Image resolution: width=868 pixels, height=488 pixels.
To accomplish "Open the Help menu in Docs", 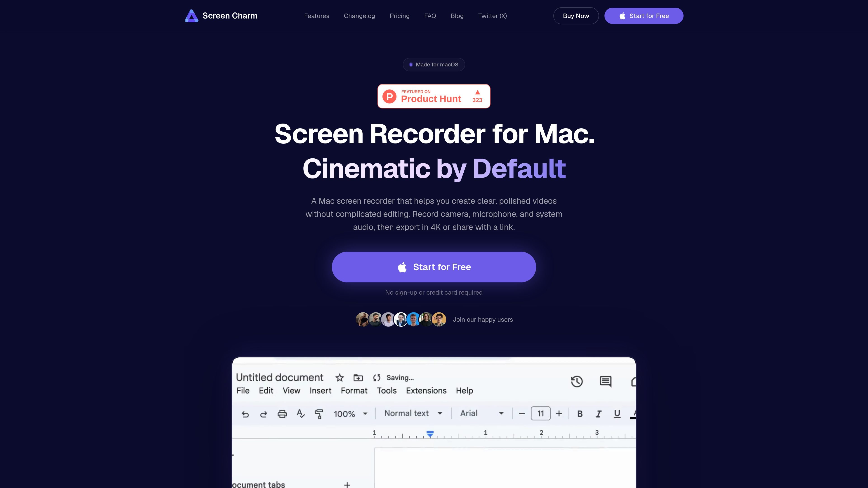I will (464, 390).
